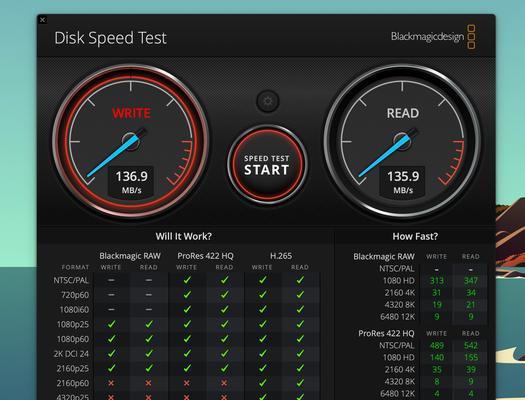Screen dimensions: 525x400
Task: Click Blackmagic RAW heading in How Fast
Action: [x=384, y=256]
